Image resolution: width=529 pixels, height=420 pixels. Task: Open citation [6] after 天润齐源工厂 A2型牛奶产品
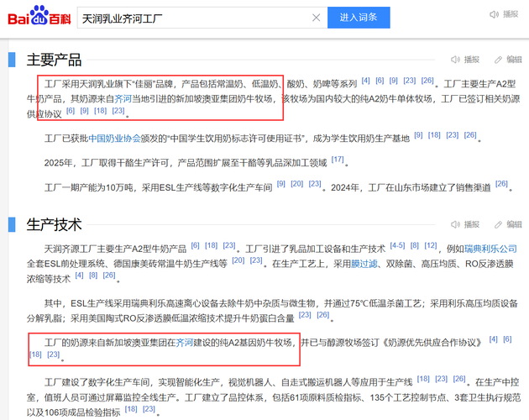(196, 246)
